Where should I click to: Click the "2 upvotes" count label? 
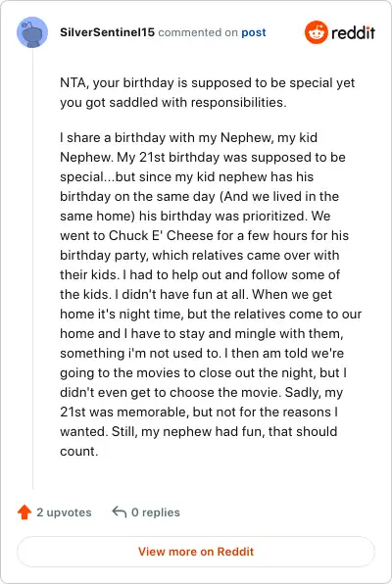pyautogui.click(x=64, y=512)
